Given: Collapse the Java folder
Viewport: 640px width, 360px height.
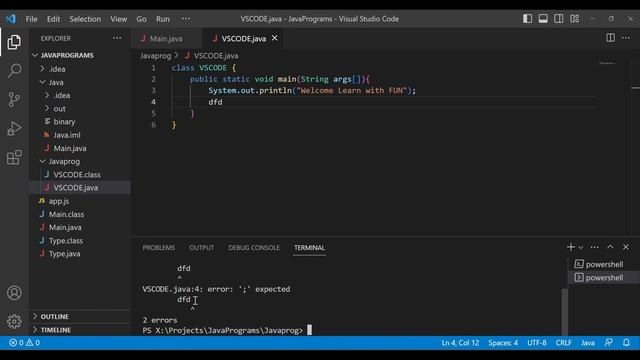Looking at the screenshot, I should [80, 82].
